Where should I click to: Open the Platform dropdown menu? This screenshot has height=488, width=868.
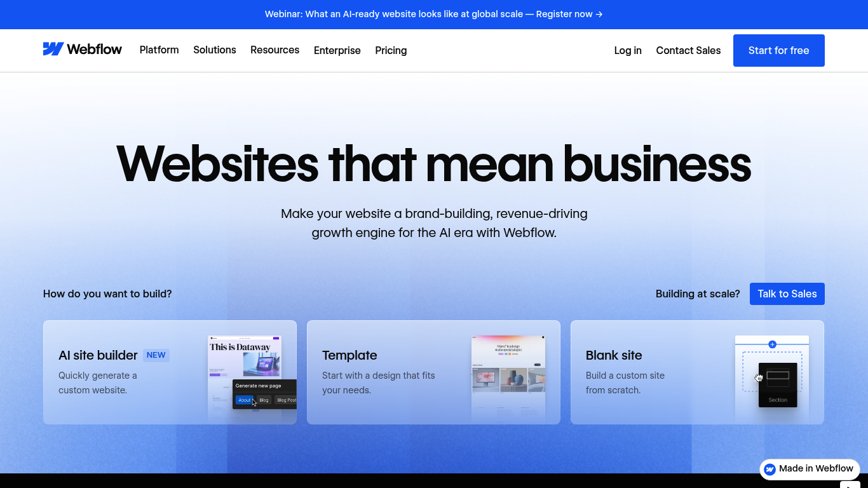tap(159, 50)
